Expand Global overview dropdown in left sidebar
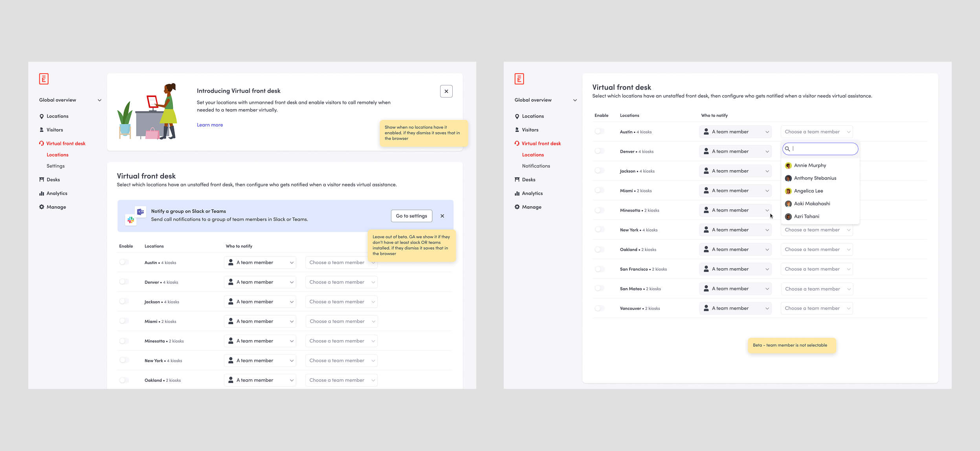980x451 pixels. coord(99,100)
